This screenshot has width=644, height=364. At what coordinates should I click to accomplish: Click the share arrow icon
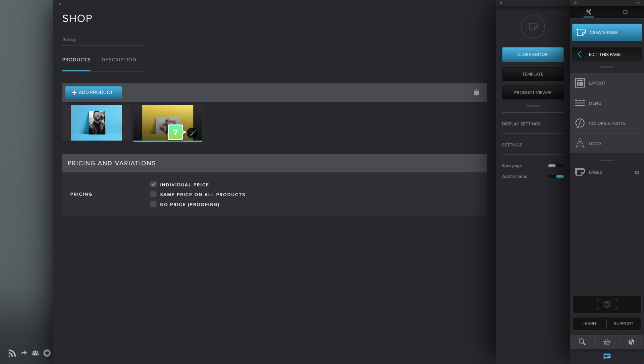(23, 353)
